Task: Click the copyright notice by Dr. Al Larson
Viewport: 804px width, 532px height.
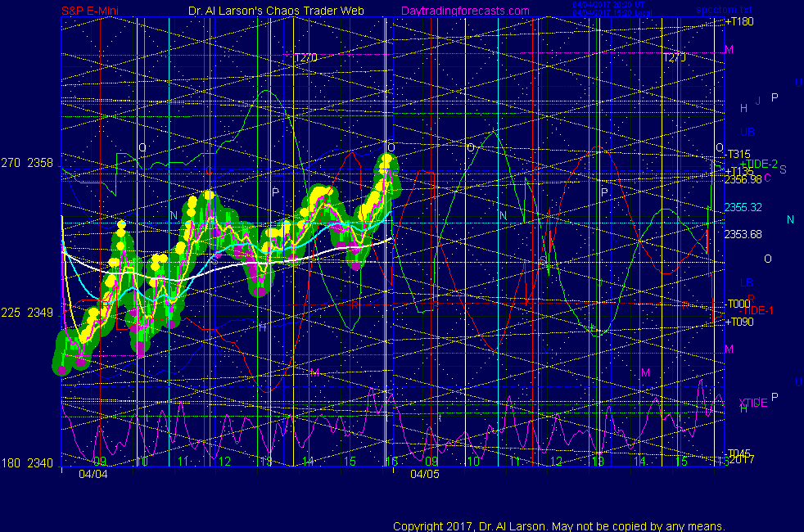Action: pos(559,526)
